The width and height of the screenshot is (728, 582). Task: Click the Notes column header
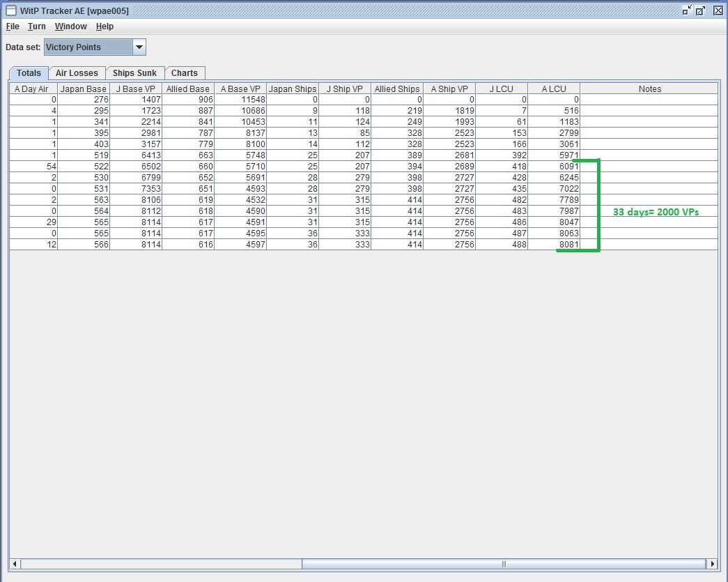pyautogui.click(x=649, y=89)
